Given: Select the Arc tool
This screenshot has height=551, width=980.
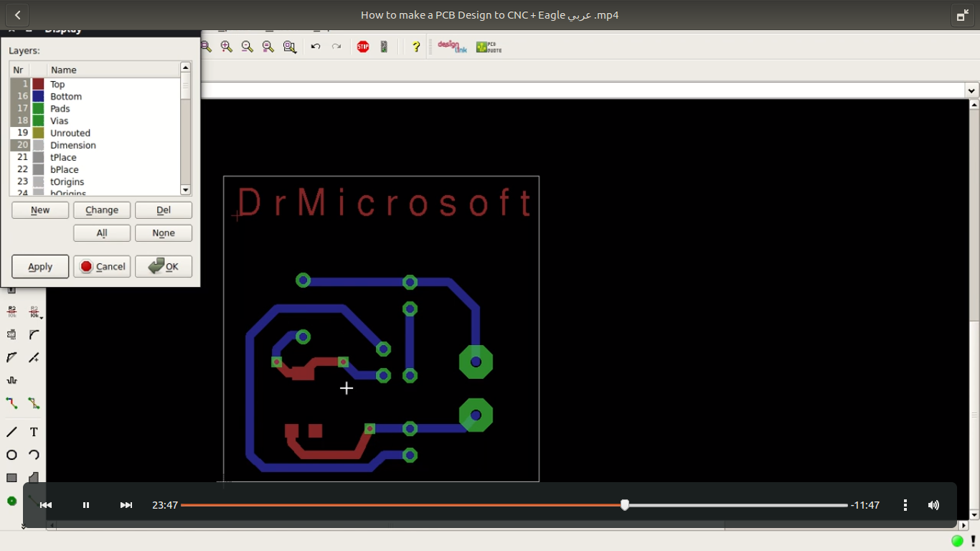Looking at the screenshot, I should [x=34, y=455].
